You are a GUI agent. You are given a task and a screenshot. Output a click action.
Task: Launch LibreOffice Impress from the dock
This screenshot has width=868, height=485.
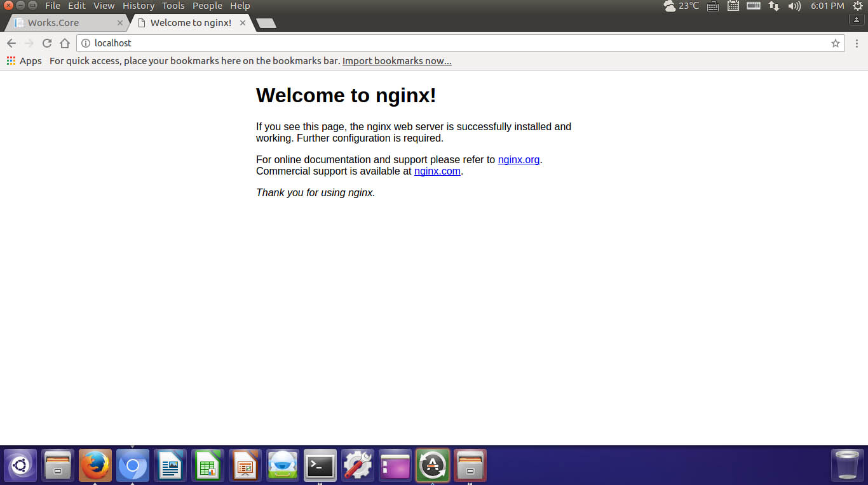coord(245,465)
